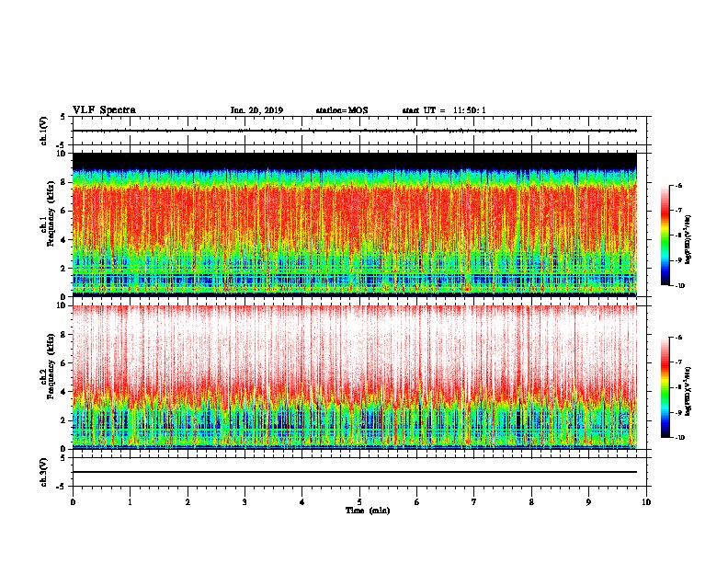The image size is (728, 563).
Task: Click the "-10" label on ch.2 colorbar
Action: [679, 438]
